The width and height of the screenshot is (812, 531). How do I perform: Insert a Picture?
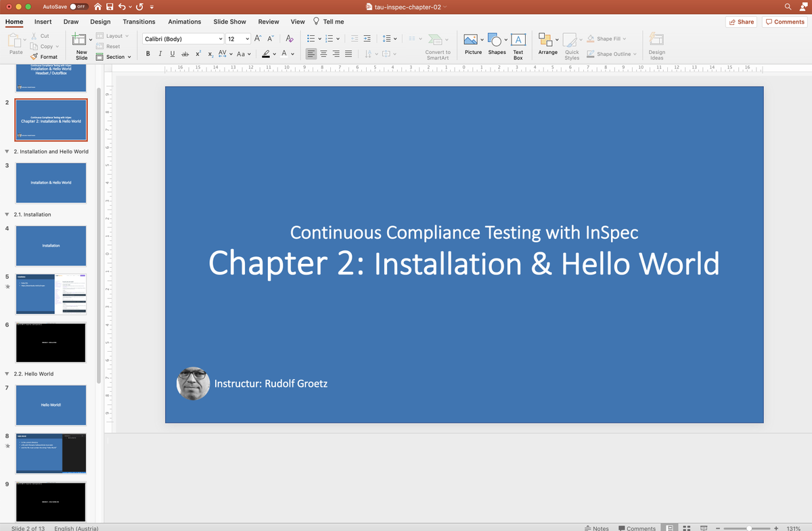click(x=473, y=45)
